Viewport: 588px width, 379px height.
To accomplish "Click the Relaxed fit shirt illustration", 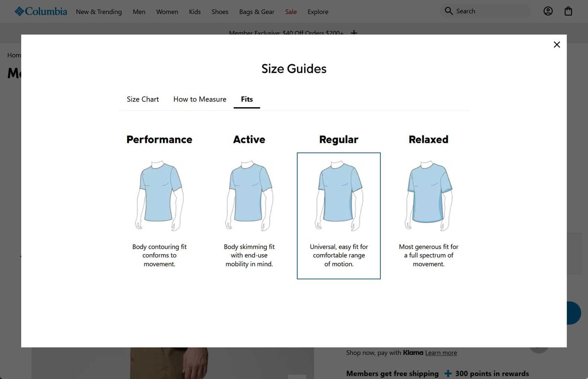I will pyautogui.click(x=428, y=196).
